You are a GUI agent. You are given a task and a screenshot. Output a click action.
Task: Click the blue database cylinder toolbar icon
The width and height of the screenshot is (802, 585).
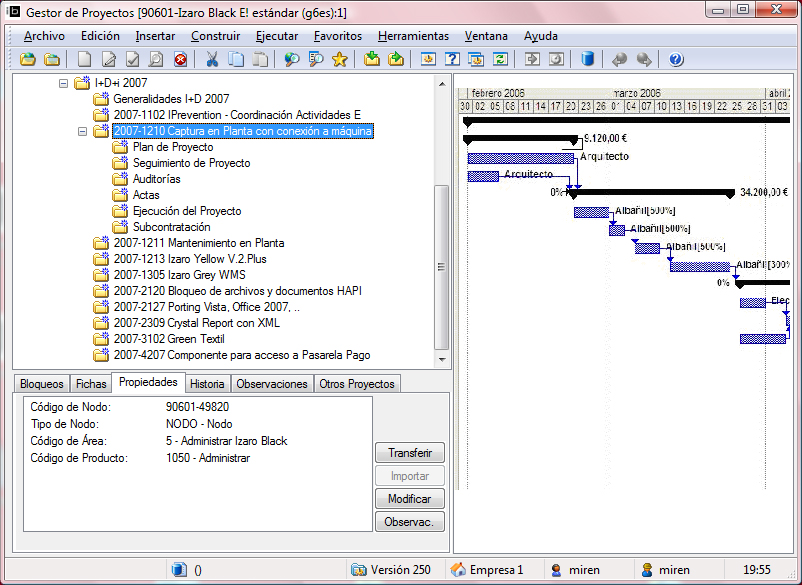pyautogui.click(x=588, y=59)
